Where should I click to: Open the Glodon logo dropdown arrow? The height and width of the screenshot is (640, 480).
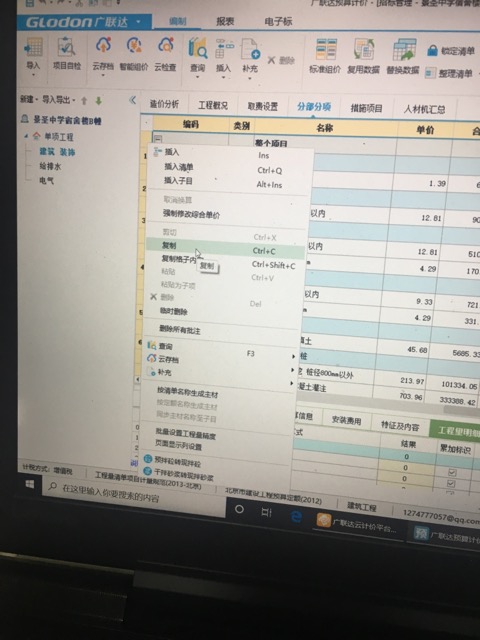click(x=138, y=22)
